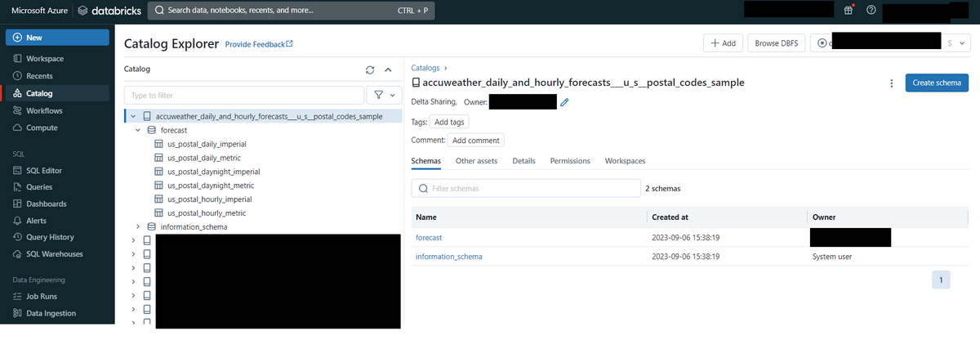Open the information_schema link in table
980x340 pixels.
point(449,257)
